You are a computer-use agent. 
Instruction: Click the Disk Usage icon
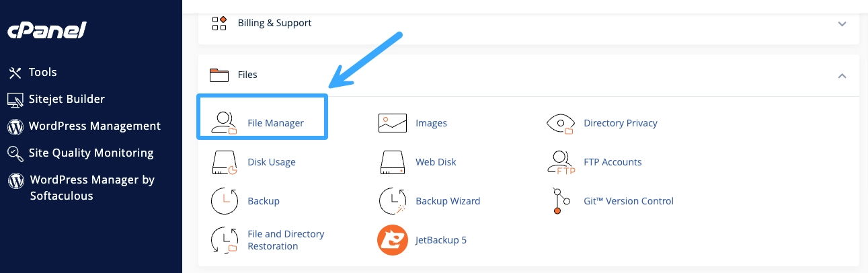[x=225, y=162]
